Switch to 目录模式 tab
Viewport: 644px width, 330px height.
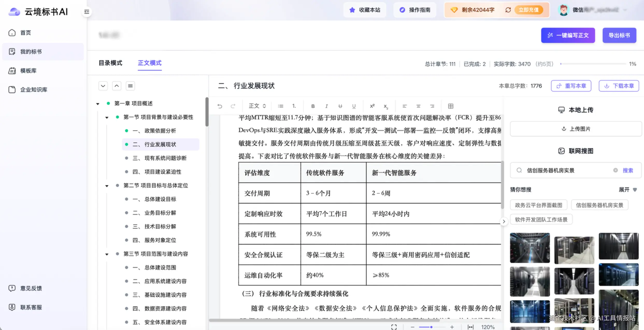[110, 63]
